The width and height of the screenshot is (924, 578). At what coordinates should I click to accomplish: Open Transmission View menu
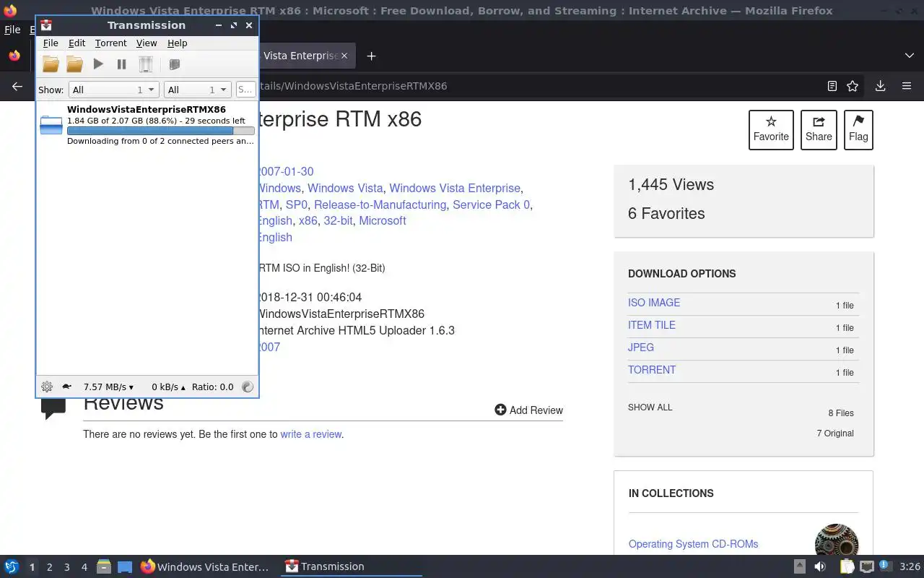click(147, 43)
